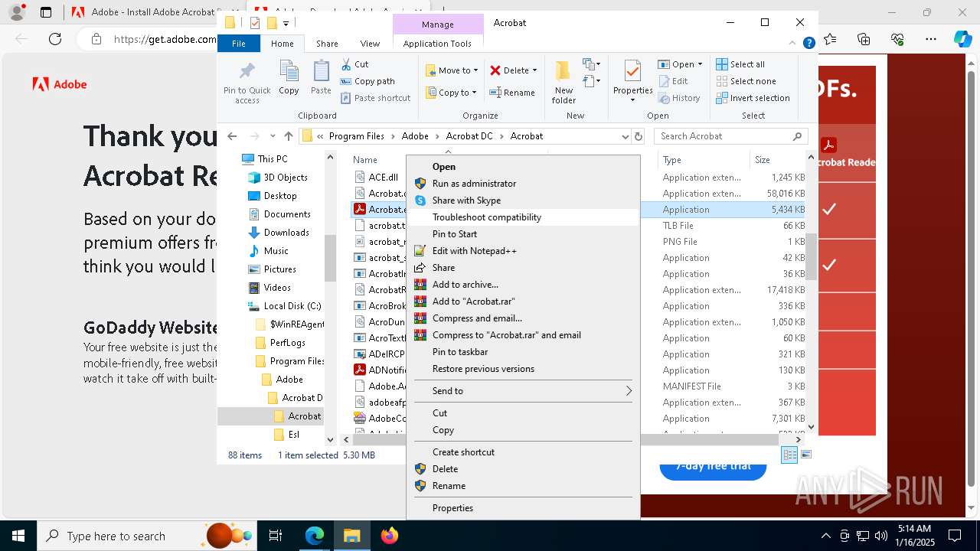Switch to large icons view
This screenshot has width=980, height=551.
[x=805, y=455]
